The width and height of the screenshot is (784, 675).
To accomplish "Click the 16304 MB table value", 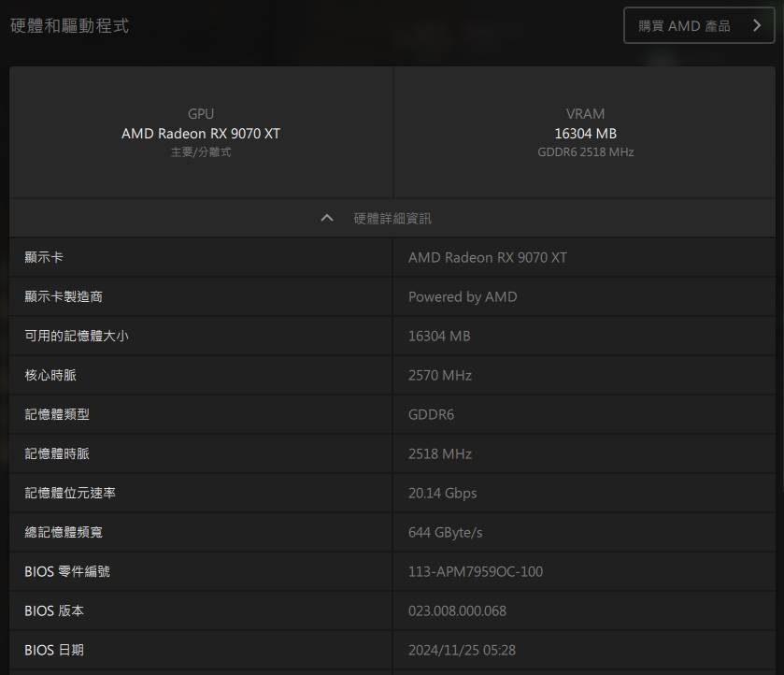I will [x=439, y=337].
